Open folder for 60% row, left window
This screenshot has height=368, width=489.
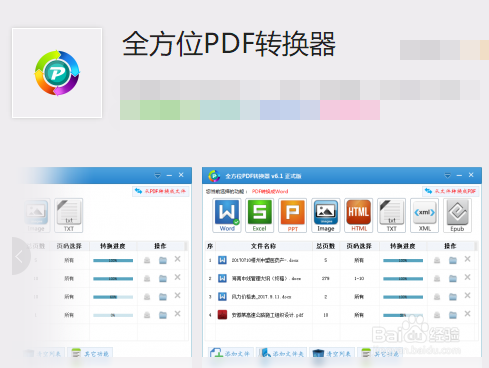pos(163,296)
